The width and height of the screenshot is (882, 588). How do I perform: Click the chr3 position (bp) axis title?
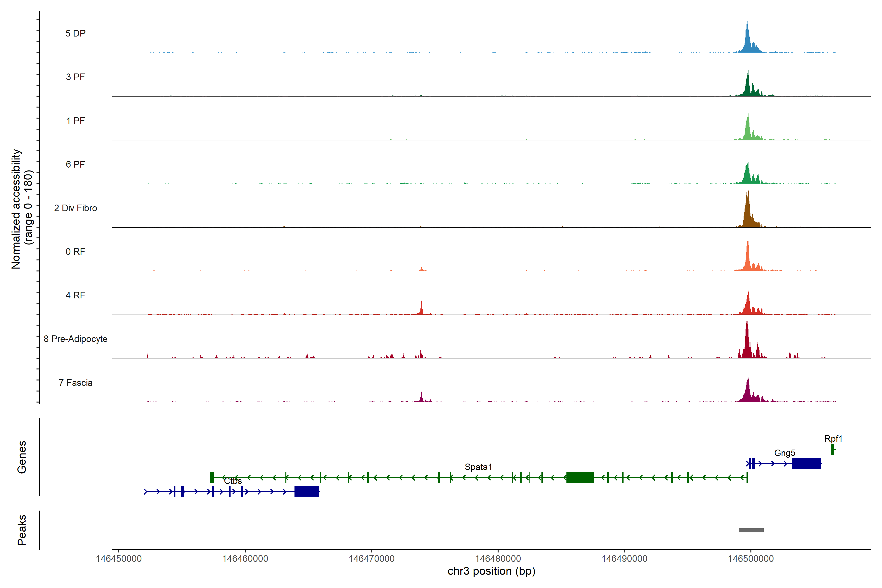(491, 571)
